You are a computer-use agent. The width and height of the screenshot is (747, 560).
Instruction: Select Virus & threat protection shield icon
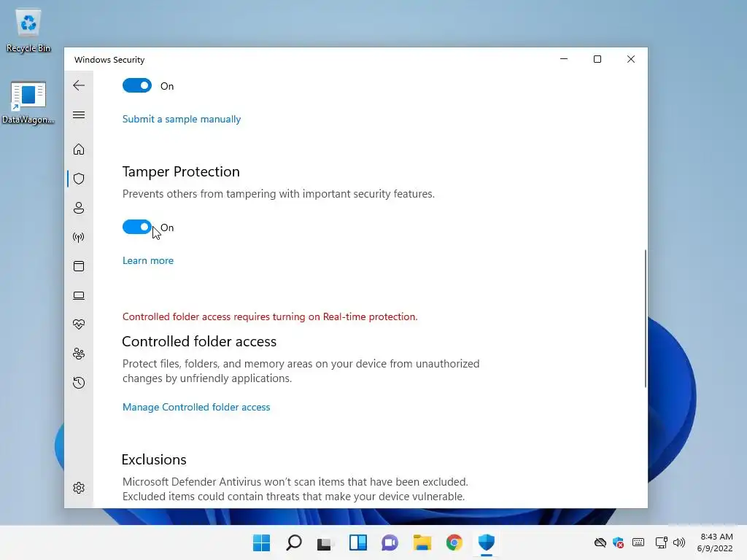click(x=79, y=179)
